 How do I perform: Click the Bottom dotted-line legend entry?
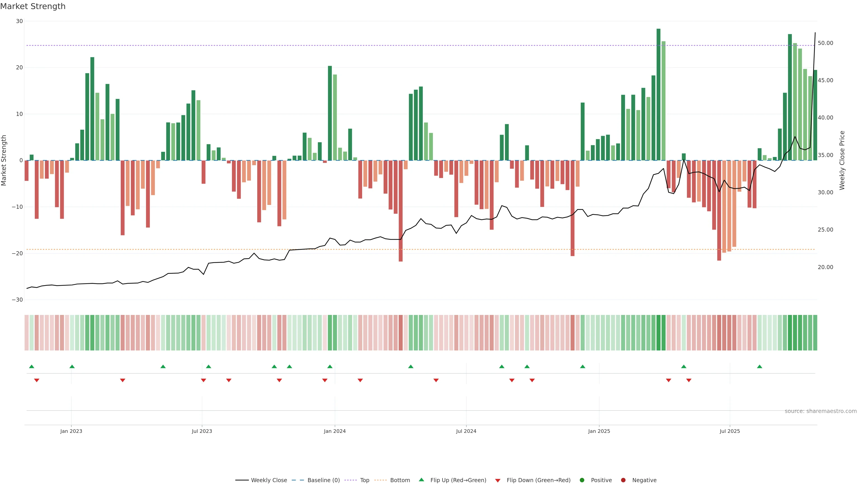pyautogui.click(x=400, y=480)
